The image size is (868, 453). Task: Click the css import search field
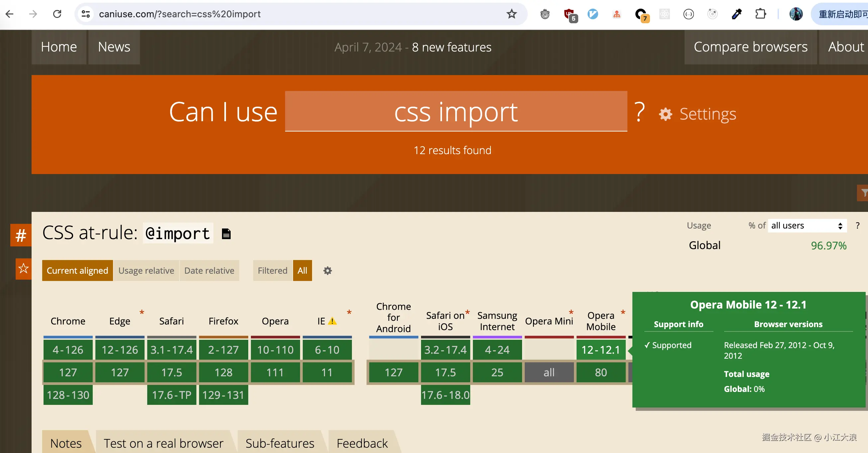456,112
